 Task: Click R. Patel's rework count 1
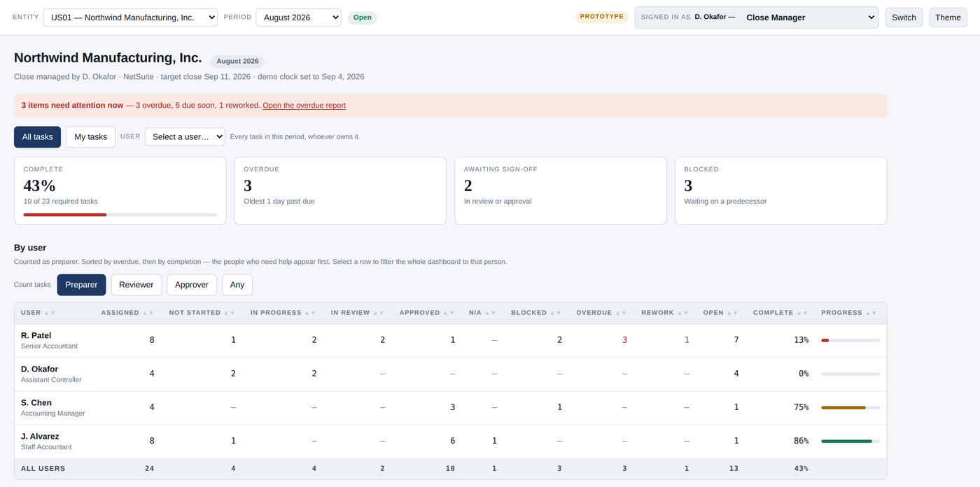687,340
